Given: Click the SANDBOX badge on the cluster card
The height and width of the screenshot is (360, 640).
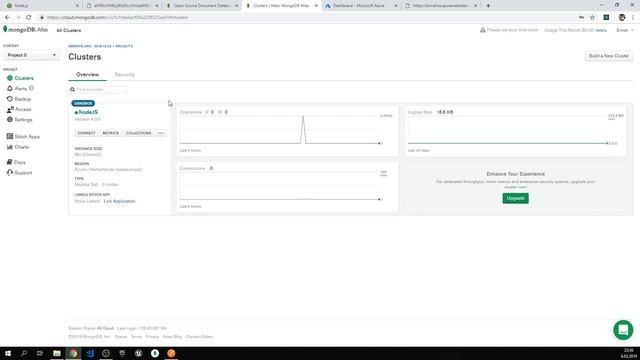Looking at the screenshot, I should (x=83, y=103).
